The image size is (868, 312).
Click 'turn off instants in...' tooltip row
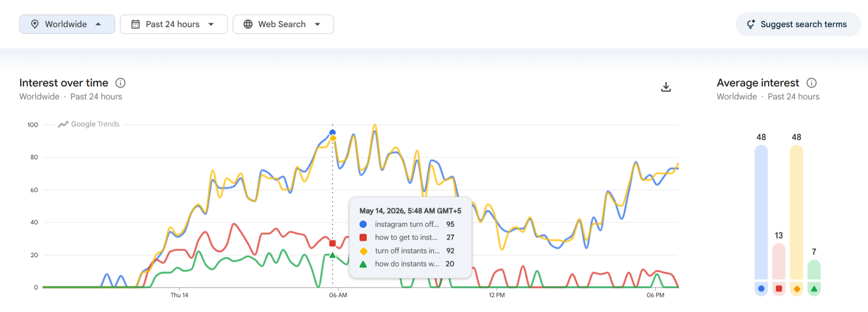pos(407,251)
